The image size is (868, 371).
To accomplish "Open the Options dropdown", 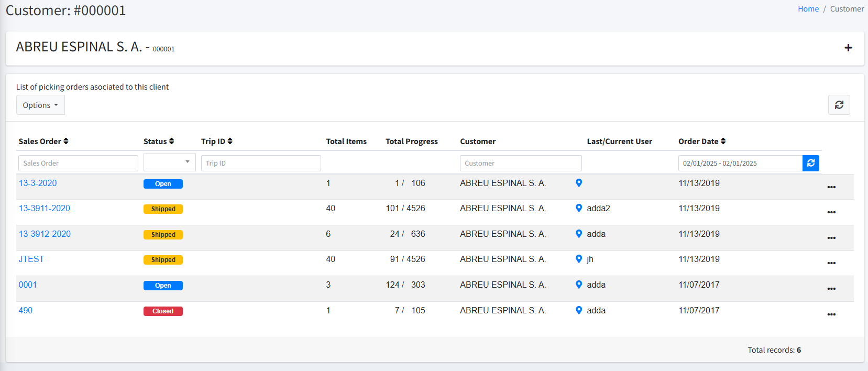I will (x=40, y=105).
